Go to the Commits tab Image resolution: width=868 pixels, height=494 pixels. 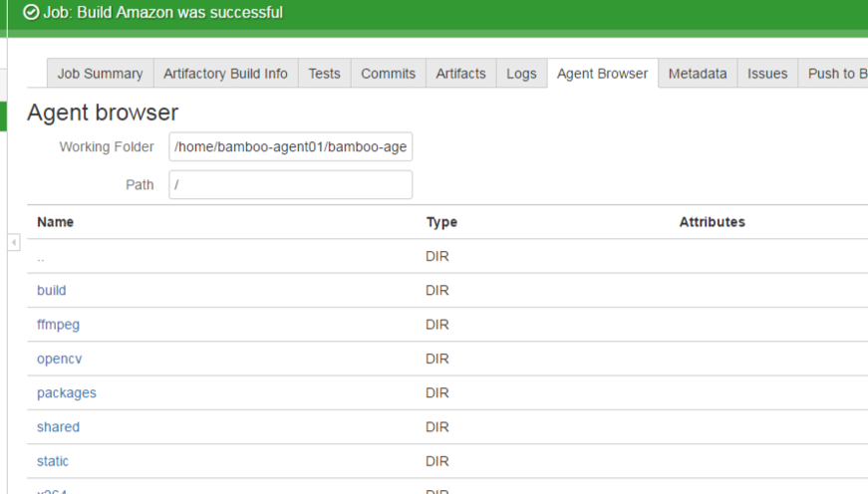[389, 74]
